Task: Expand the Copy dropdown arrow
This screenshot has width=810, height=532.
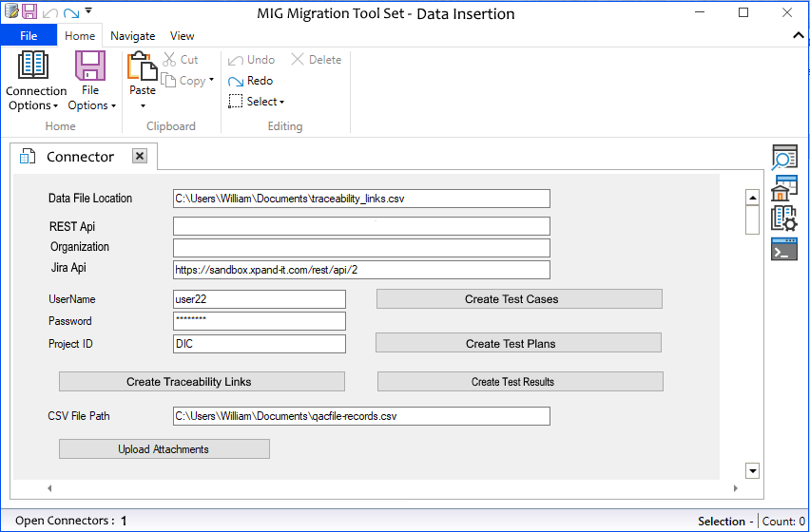Action: pos(211,80)
